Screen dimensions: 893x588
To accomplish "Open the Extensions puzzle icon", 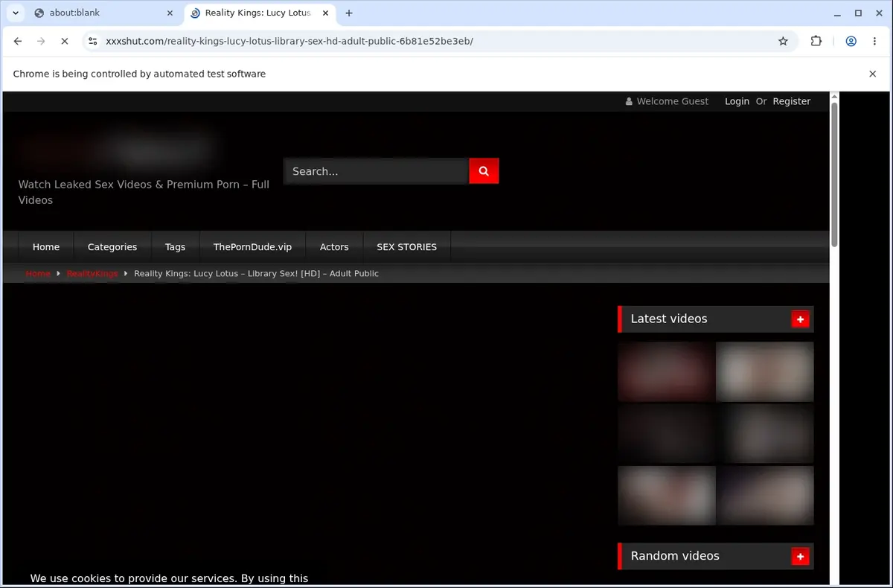I will click(x=816, y=41).
